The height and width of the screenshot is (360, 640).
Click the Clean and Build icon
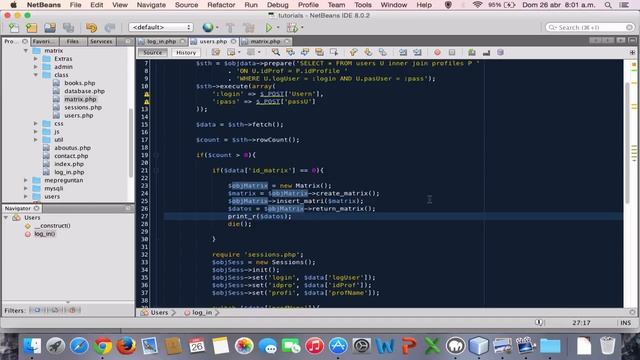point(248,28)
